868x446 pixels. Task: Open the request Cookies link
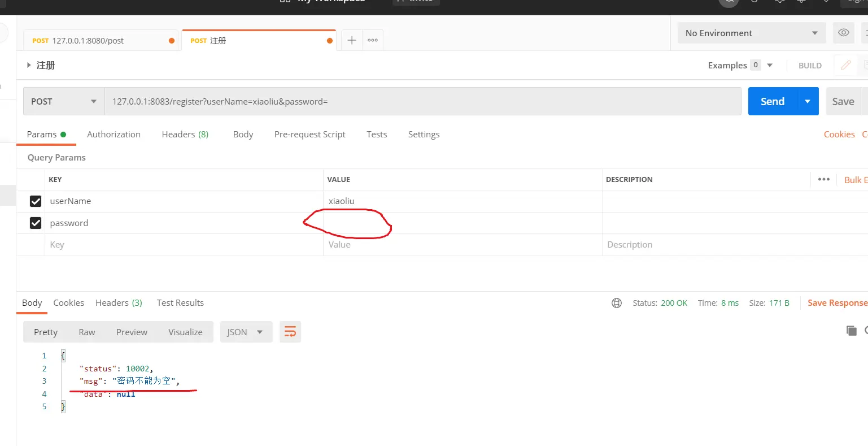tap(839, 134)
